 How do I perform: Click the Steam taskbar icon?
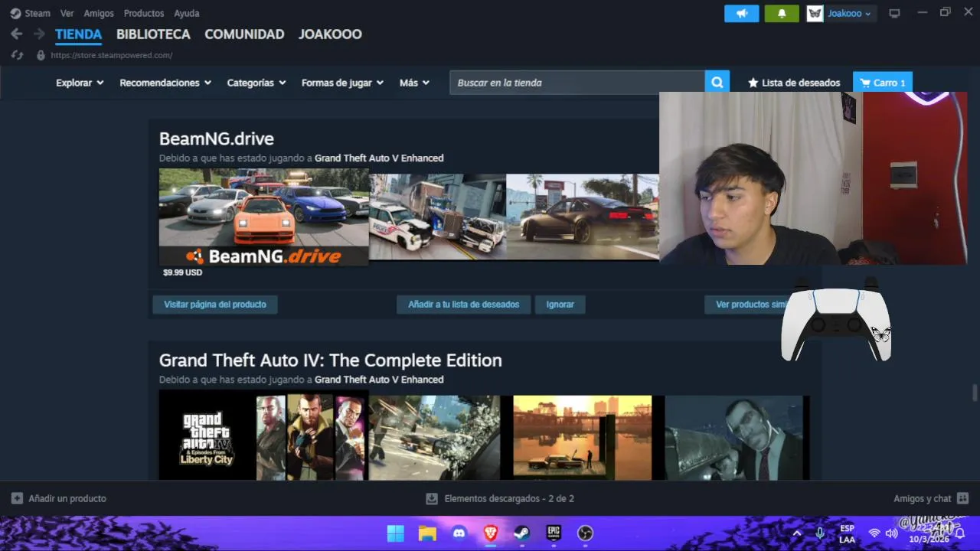(521, 533)
